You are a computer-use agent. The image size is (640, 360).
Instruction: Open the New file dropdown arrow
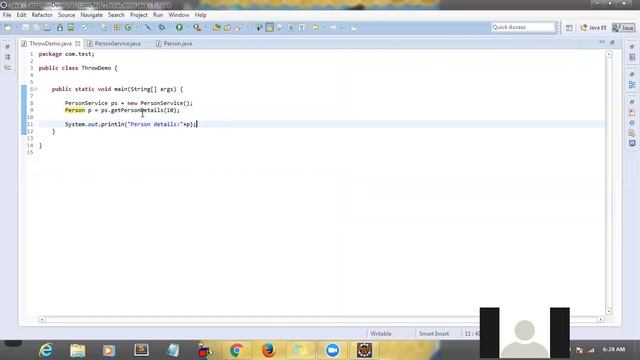pyautogui.click(x=16, y=28)
